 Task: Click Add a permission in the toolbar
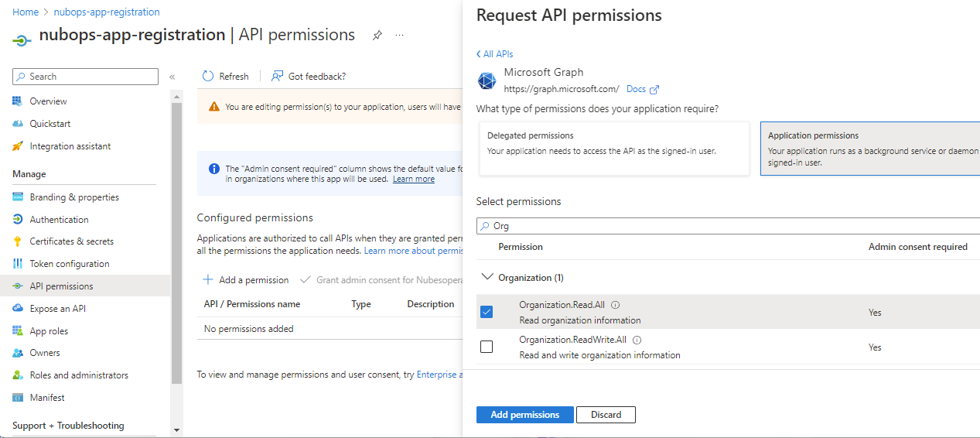pos(245,280)
